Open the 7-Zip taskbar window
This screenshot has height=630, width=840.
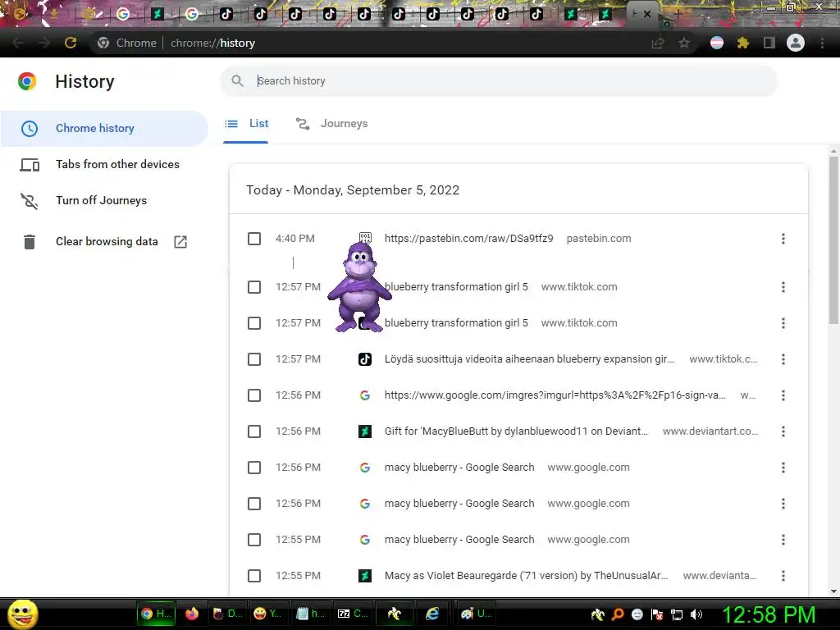tap(353, 614)
